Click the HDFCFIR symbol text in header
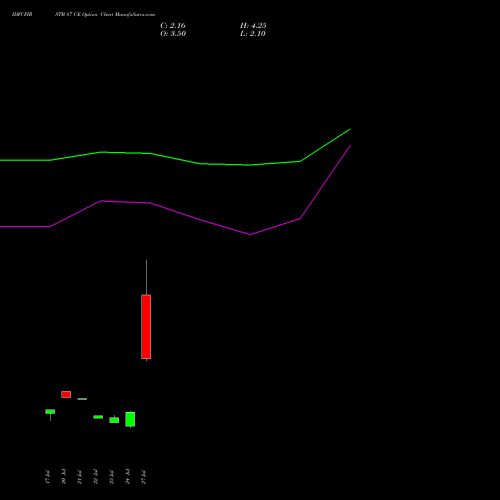This screenshot has width=500, height=500. (x=22, y=15)
